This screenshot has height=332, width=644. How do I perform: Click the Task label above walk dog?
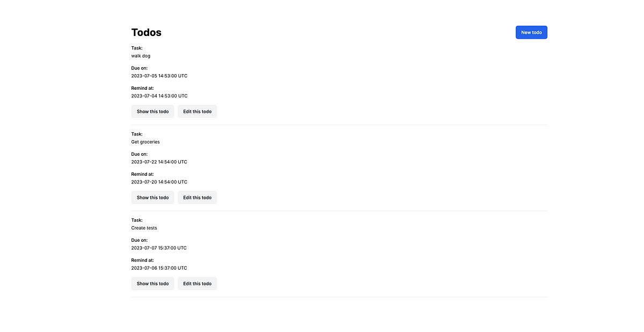point(137,48)
